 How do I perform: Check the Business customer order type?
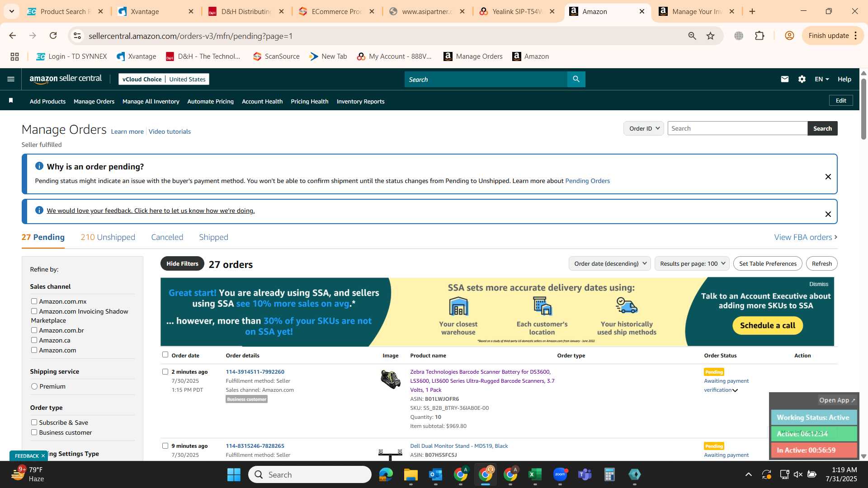[34, 432]
